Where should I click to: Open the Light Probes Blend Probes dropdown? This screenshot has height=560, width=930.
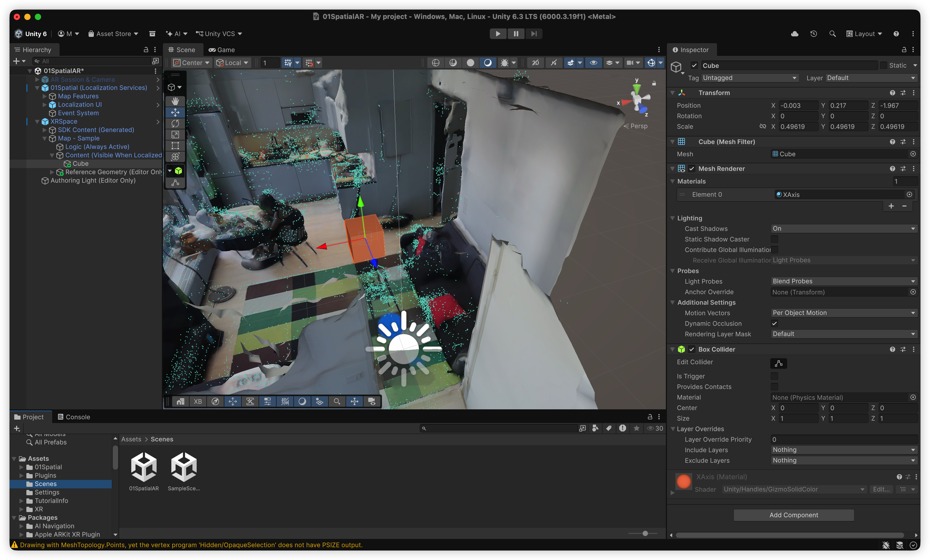click(x=844, y=281)
